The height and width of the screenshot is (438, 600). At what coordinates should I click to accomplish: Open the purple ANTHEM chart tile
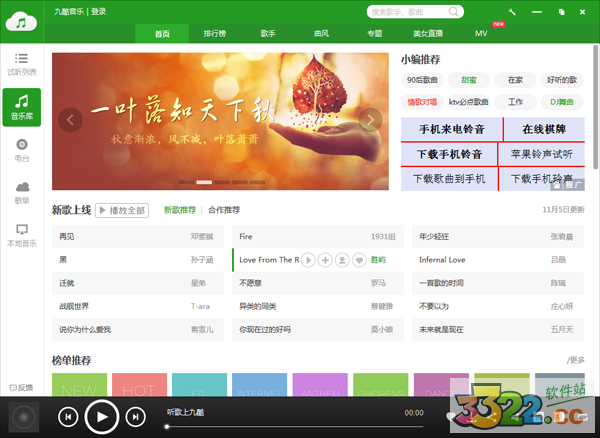pyautogui.click(x=320, y=385)
